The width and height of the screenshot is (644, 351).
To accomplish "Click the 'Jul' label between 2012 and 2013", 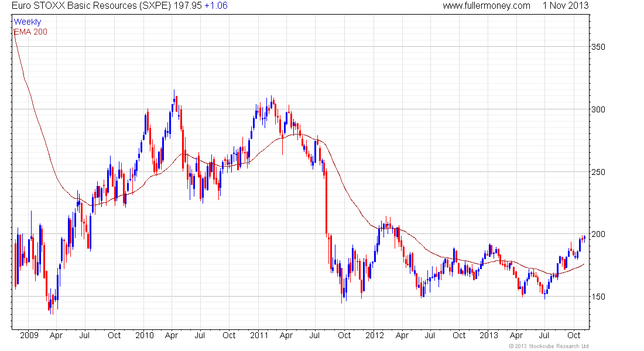I will coord(430,335).
